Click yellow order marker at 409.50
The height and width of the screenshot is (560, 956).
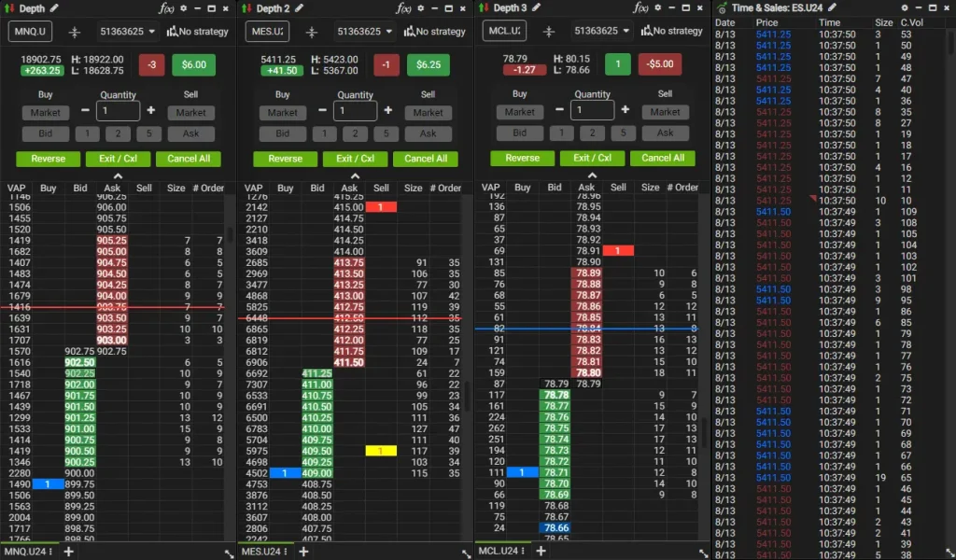tap(381, 451)
